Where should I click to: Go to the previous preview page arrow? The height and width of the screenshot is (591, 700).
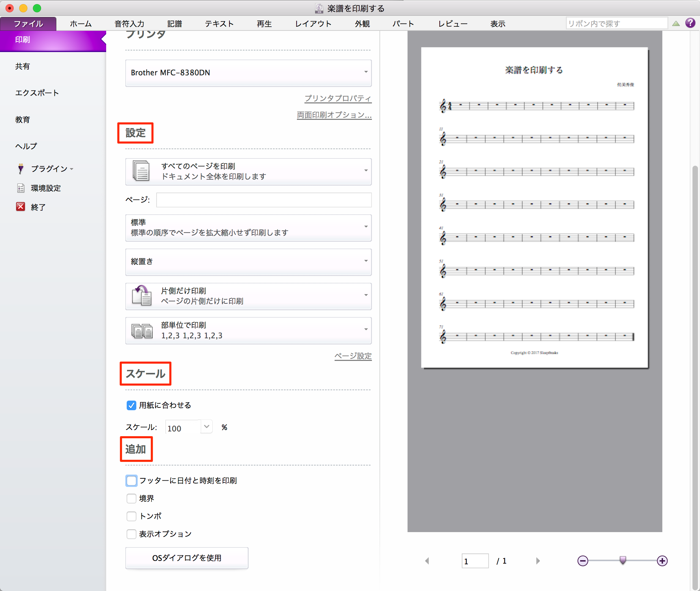point(427,561)
